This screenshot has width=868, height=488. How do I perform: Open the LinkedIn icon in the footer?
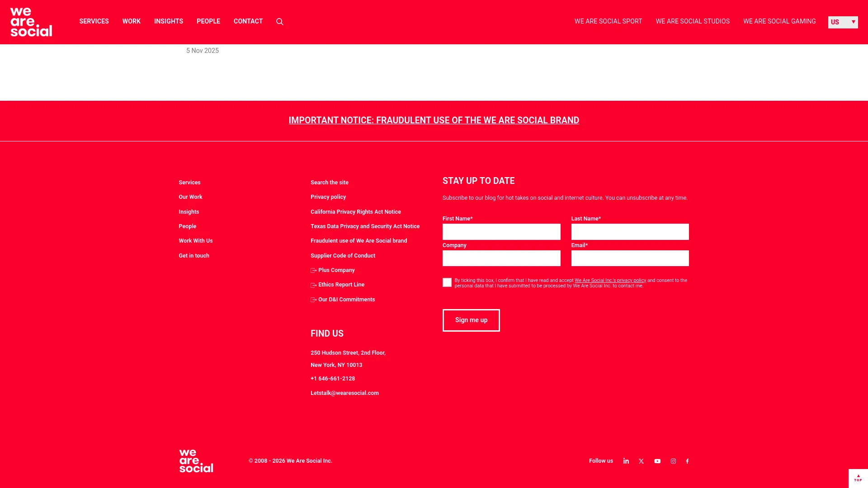click(626, 461)
